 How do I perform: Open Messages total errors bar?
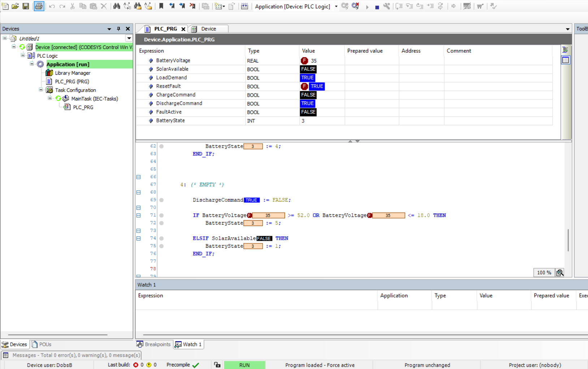point(72,355)
